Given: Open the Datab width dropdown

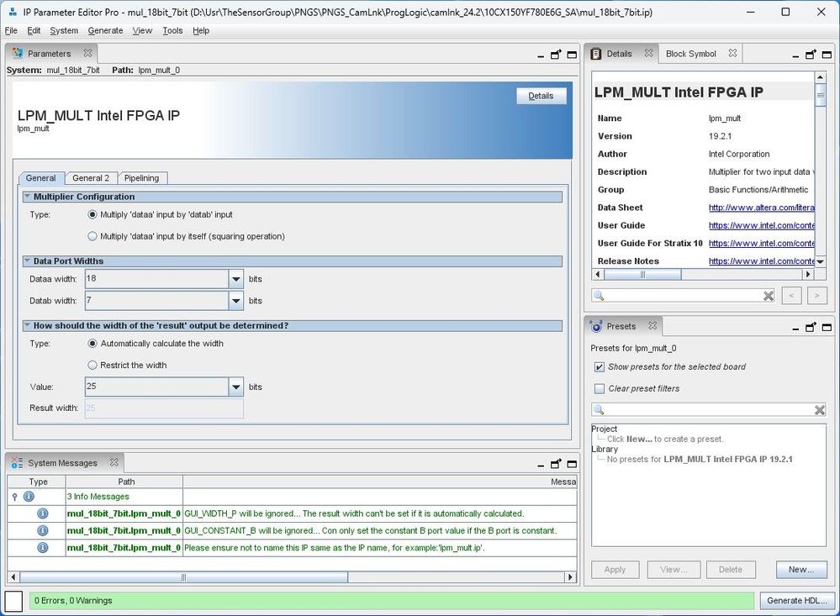Looking at the screenshot, I should pos(236,301).
